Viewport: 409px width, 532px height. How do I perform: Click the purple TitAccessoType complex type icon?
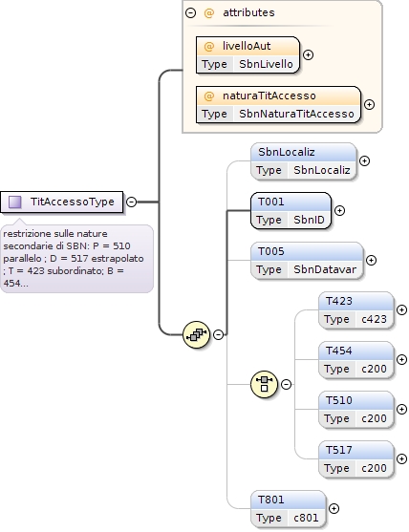pyautogui.click(x=15, y=202)
